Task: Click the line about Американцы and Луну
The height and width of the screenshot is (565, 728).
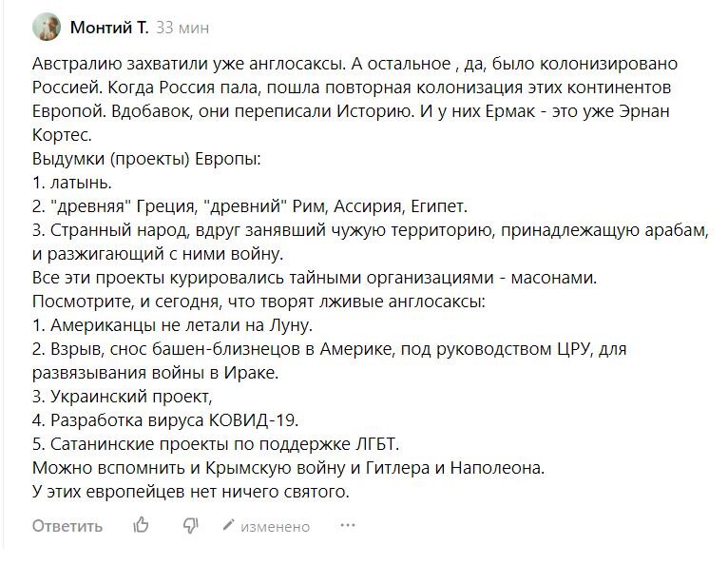Action: tap(172, 324)
